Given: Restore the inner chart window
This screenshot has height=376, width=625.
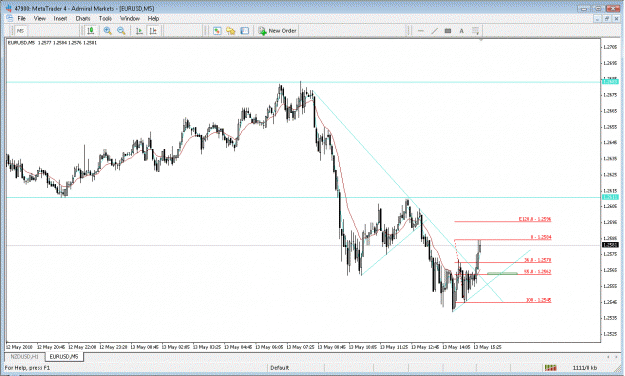Looking at the screenshot, I should point(606,19).
